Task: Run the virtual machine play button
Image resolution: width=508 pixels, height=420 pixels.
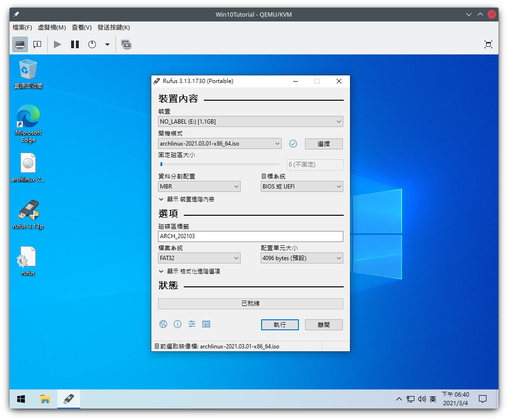Action: click(57, 44)
